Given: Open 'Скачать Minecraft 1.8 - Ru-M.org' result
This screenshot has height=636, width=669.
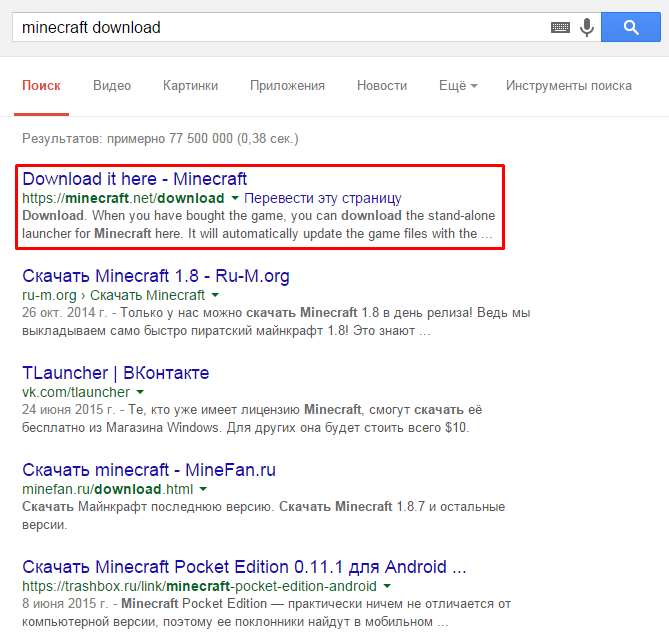Looking at the screenshot, I should (156, 276).
